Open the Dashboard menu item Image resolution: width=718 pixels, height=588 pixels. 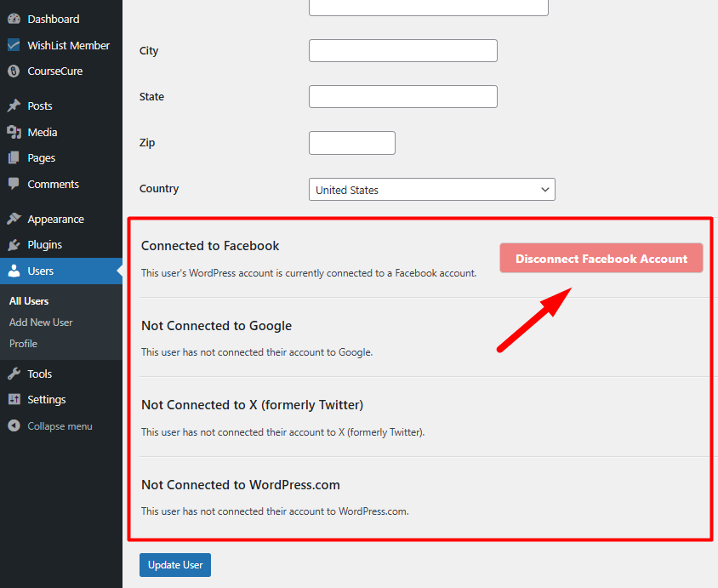pos(54,20)
